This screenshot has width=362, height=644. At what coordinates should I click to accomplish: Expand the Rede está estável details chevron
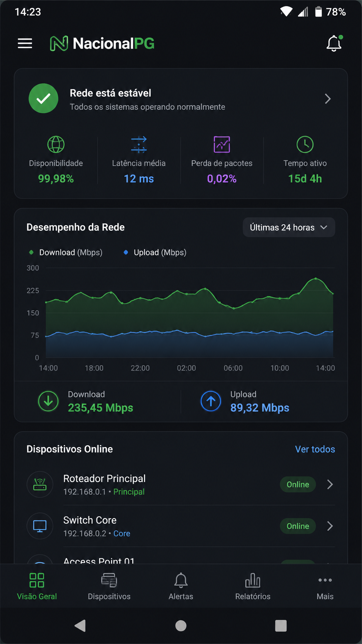point(328,99)
